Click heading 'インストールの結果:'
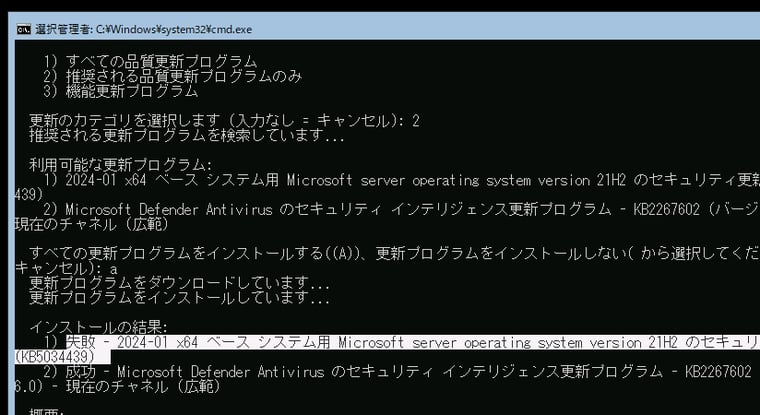This screenshot has width=760, height=415. (x=99, y=327)
